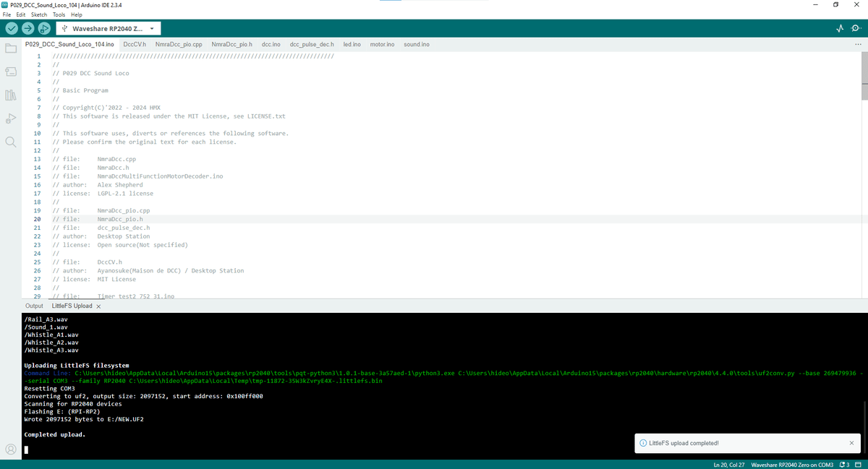Switch to the motor.ino tab
The image size is (868, 469).
[x=382, y=45]
